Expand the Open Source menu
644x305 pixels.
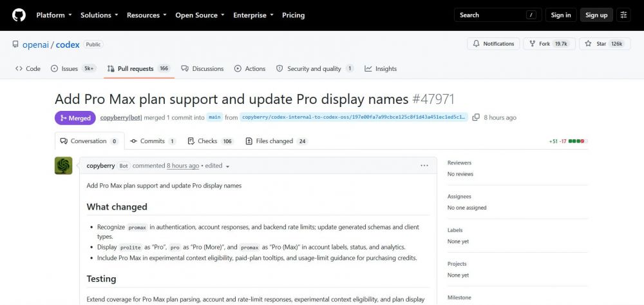point(200,15)
